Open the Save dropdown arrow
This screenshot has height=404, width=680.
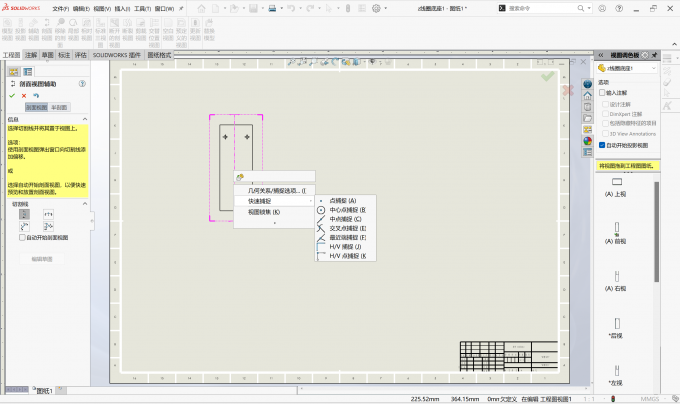262,8
